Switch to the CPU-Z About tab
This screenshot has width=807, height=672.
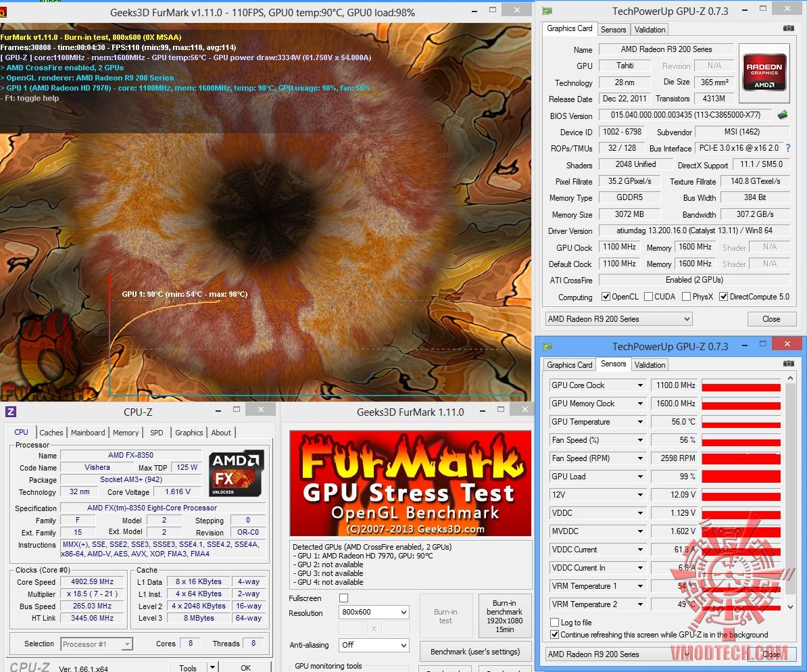point(221,433)
